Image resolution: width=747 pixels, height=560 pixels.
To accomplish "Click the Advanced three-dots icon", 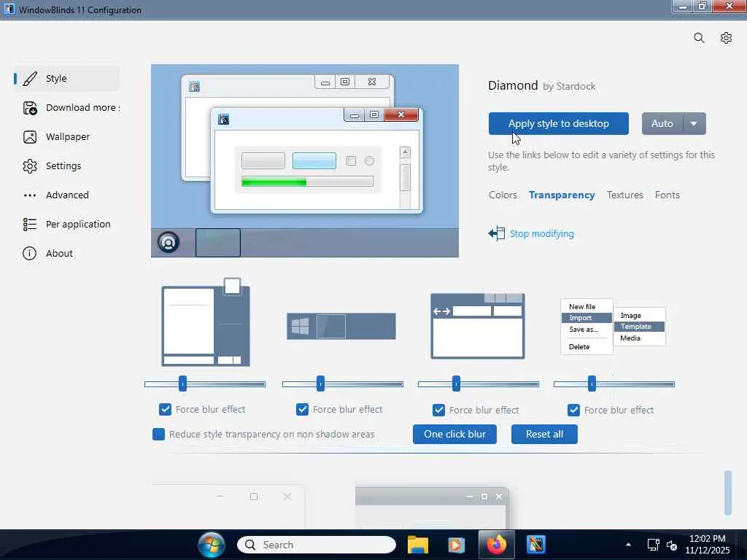I will point(30,195).
